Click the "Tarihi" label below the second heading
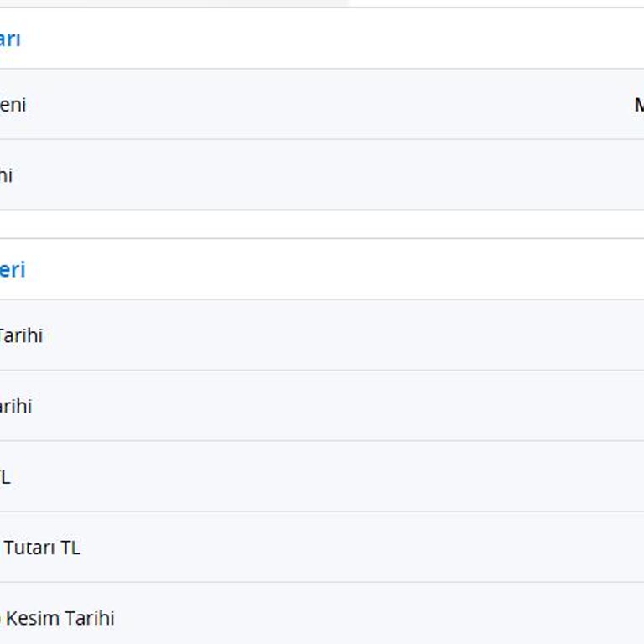 (x=20, y=336)
